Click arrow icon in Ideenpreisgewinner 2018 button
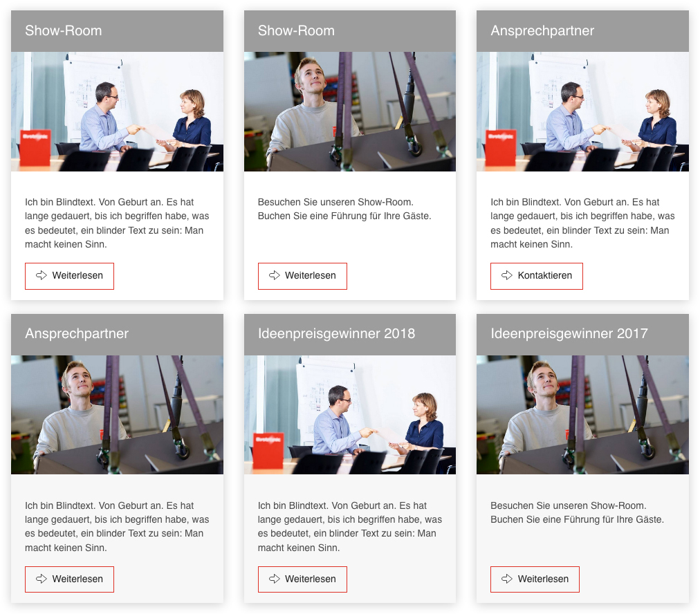This screenshot has width=700, height=614. pos(275,579)
